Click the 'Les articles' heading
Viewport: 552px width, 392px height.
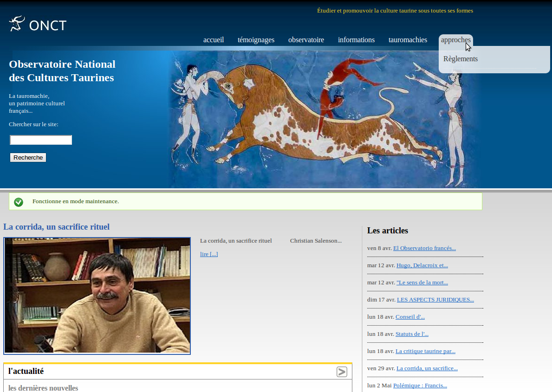click(388, 231)
